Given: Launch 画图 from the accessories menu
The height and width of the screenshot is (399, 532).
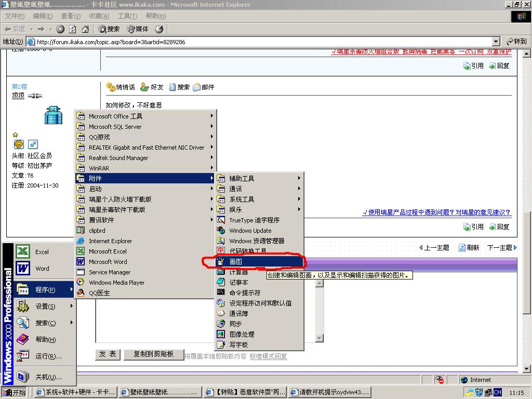Looking at the screenshot, I should (x=259, y=262).
